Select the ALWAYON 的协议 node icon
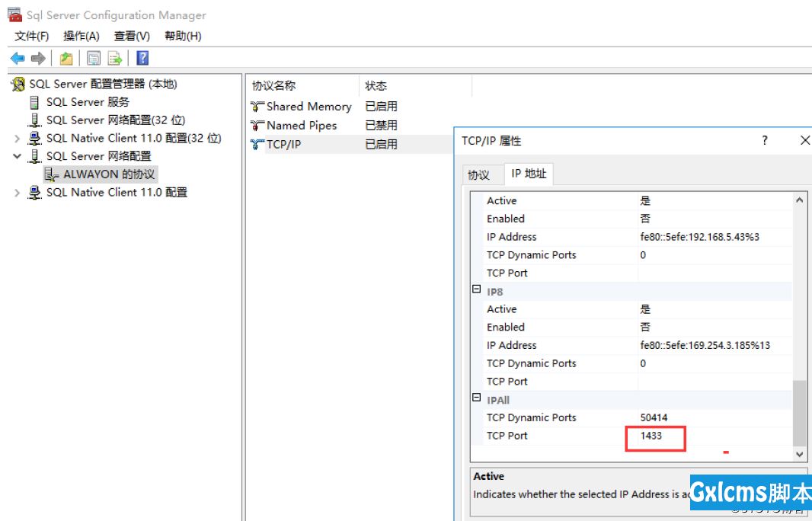812x521 pixels. (x=51, y=174)
